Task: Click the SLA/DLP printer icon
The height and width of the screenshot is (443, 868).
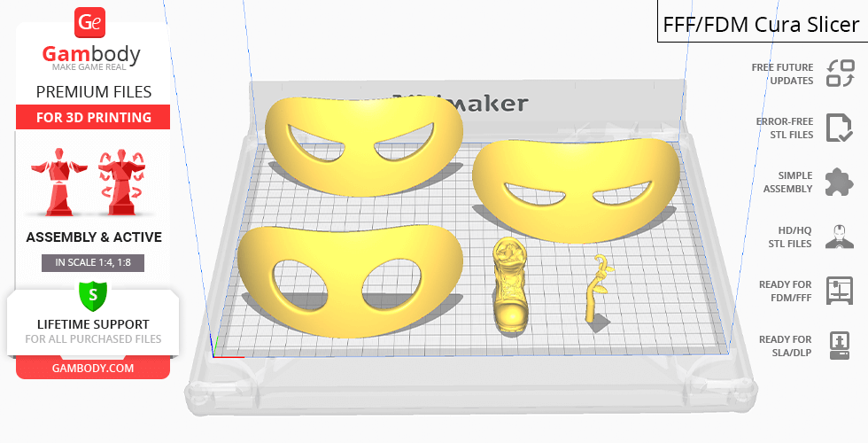Action: coord(839,345)
